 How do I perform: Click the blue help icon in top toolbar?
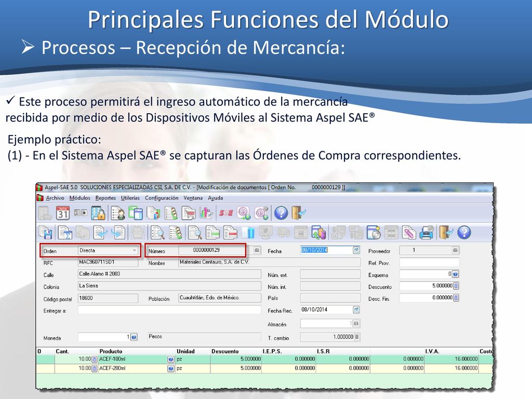pyautogui.click(x=281, y=213)
